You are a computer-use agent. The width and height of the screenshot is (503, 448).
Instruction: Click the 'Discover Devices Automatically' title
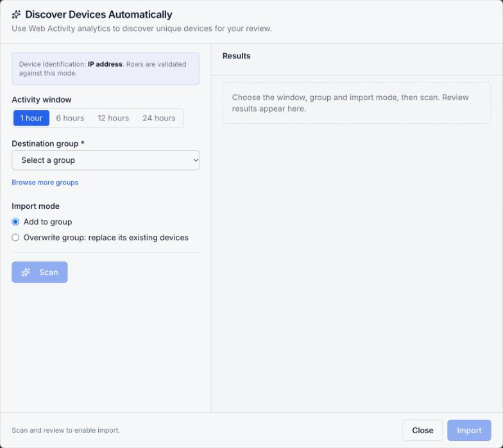click(99, 14)
